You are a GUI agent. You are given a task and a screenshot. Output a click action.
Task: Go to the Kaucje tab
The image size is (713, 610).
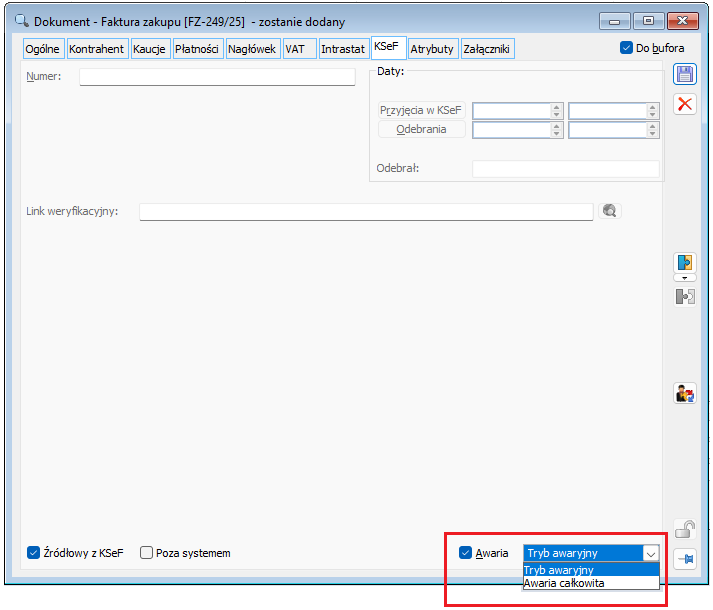point(150,49)
